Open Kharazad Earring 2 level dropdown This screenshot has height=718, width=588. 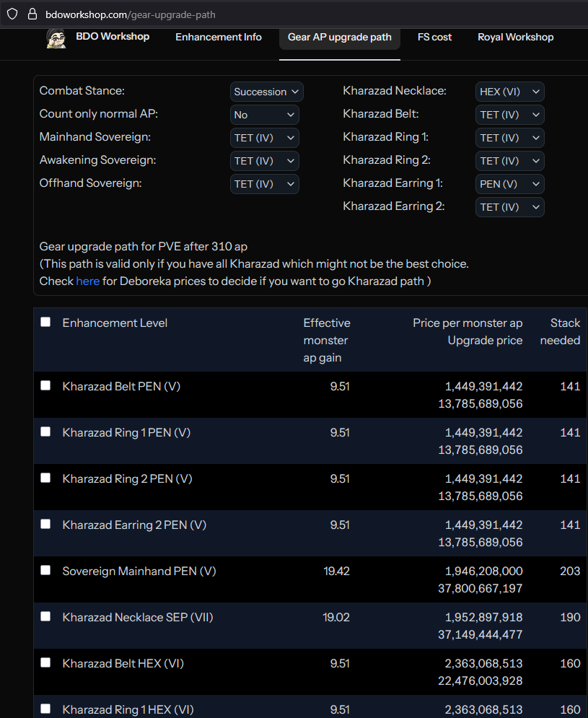tap(509, 207)
